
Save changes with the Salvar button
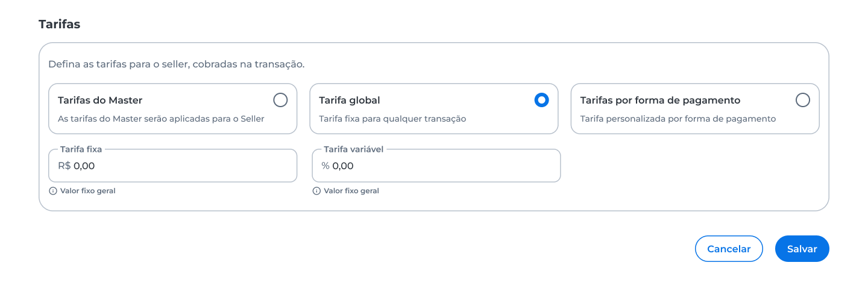802,249
